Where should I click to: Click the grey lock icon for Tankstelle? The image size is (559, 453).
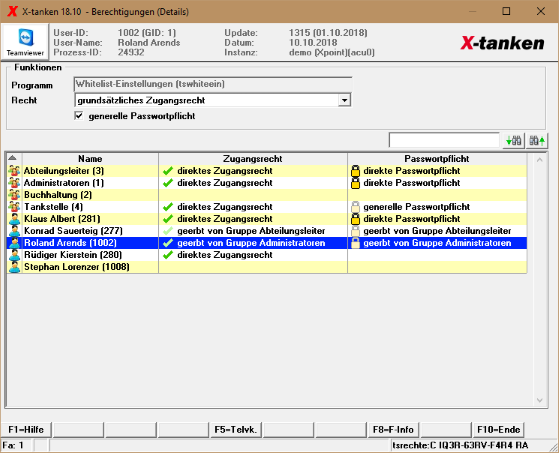355,207
